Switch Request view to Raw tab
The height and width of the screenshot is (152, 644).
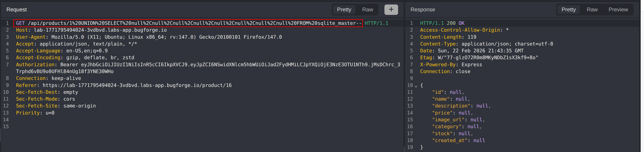click(367, 10)
